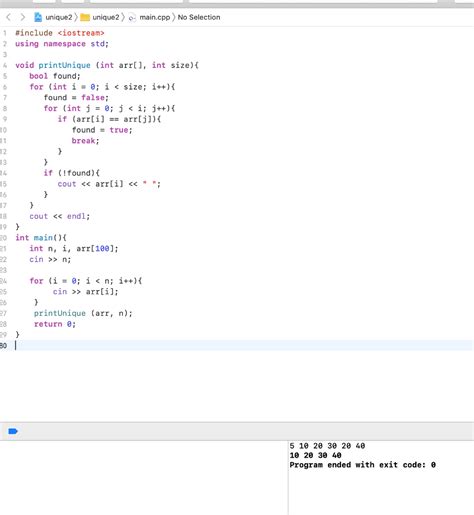Click 'using namespace std;' line

pos(62,44)
